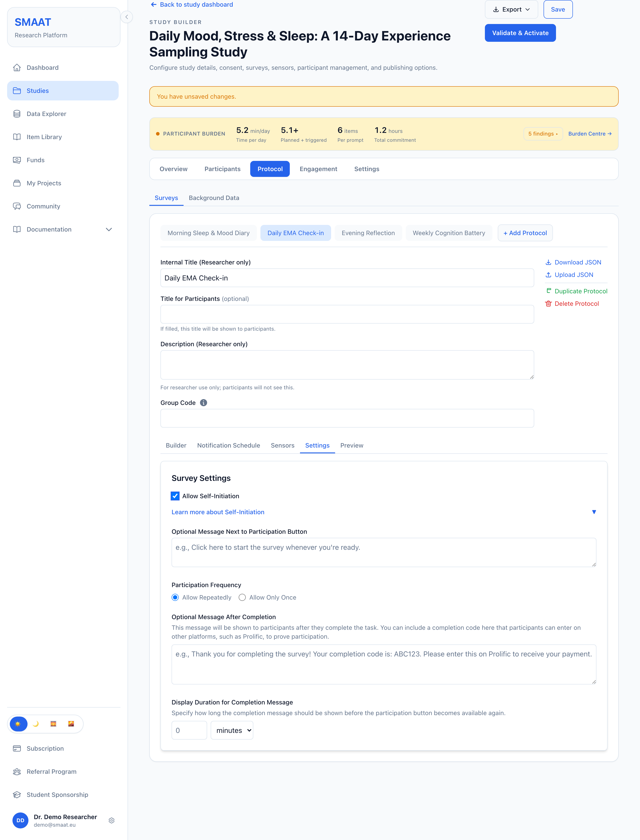Select the dark theme moon icon
The image size is (640, 840).
tap(36, 724)
